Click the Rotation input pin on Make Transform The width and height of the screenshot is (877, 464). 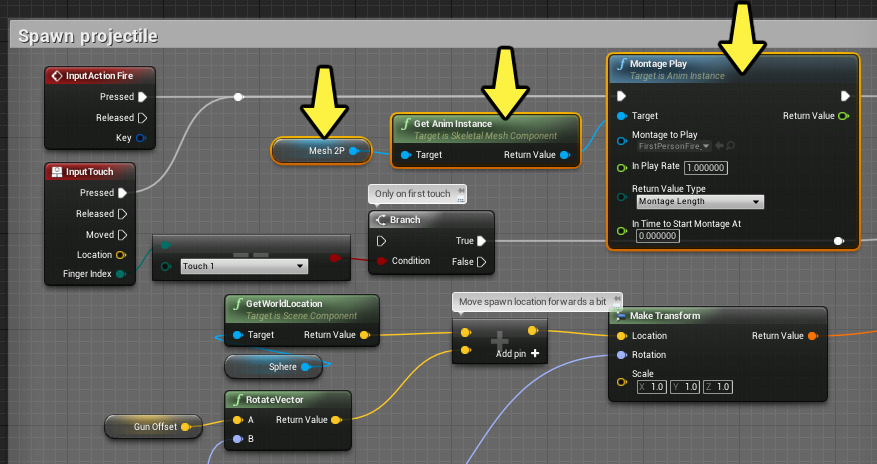click(621, 355)
